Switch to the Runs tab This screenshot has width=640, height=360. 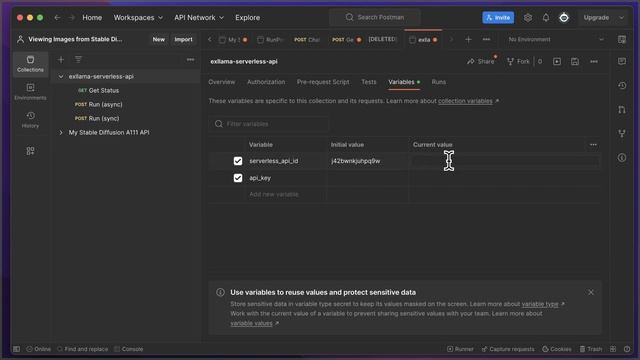click(439, 82)
